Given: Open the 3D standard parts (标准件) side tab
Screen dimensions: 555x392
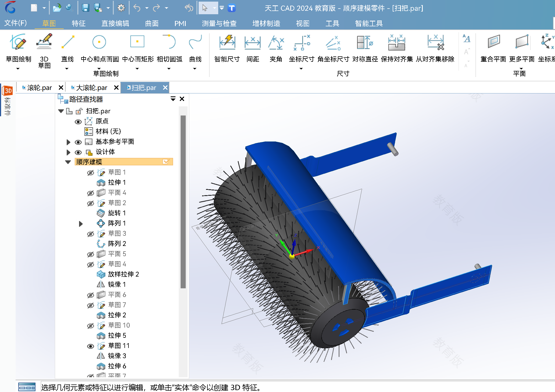Looking at the screenshot, I should pos(8,100).
